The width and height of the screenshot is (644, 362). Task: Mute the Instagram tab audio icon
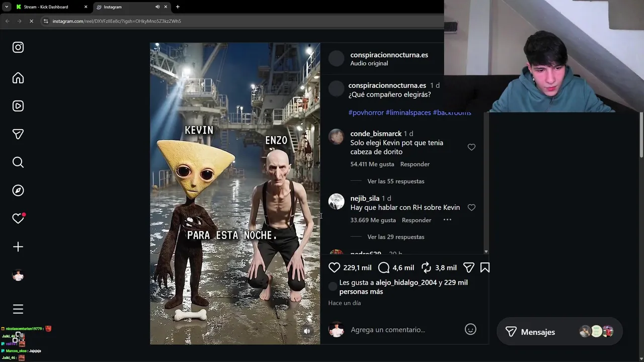coord(157,7)
